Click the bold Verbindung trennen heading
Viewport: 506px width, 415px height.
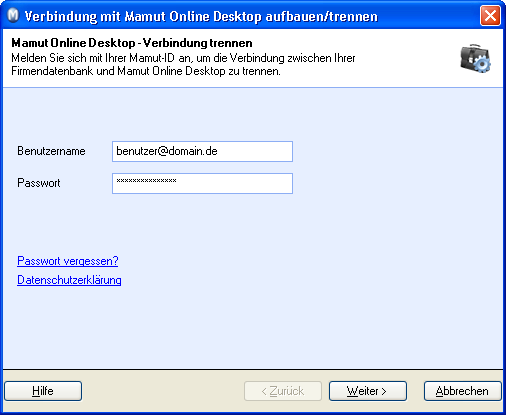coord(132,43)
